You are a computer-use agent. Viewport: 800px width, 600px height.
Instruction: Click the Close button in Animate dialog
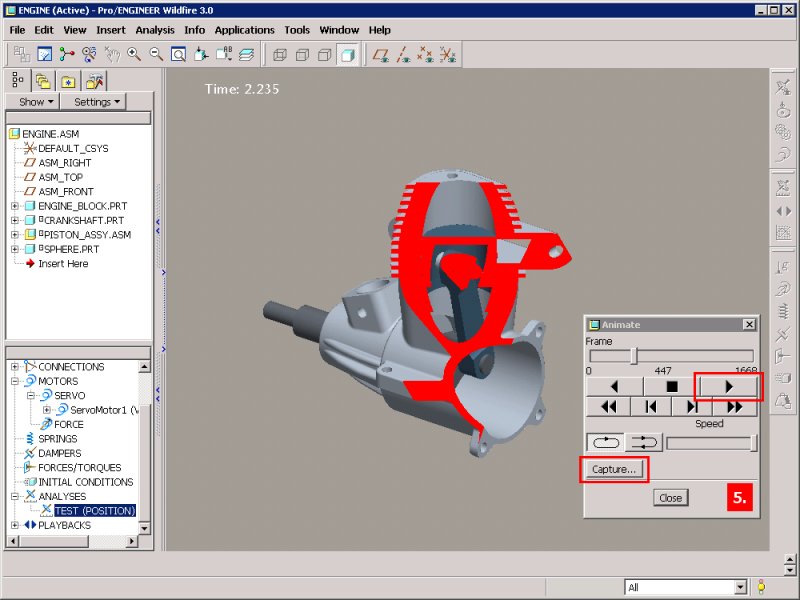(670, 498)
